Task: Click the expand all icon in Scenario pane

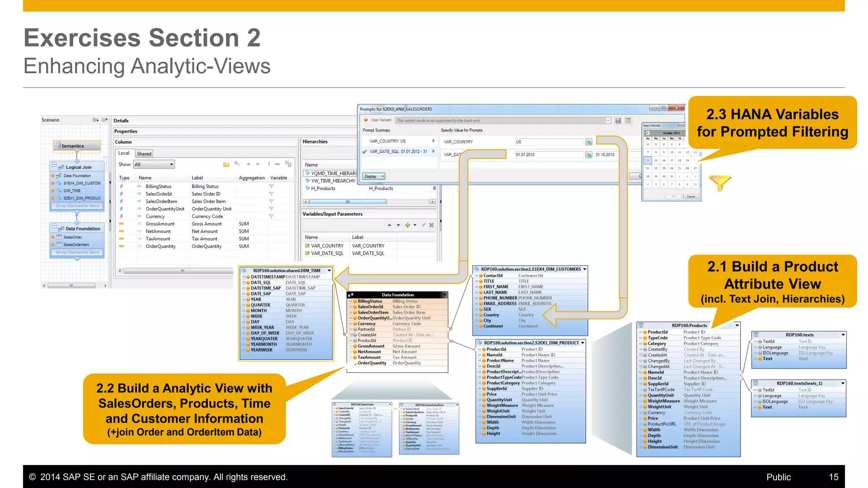Action: (96, 120)
